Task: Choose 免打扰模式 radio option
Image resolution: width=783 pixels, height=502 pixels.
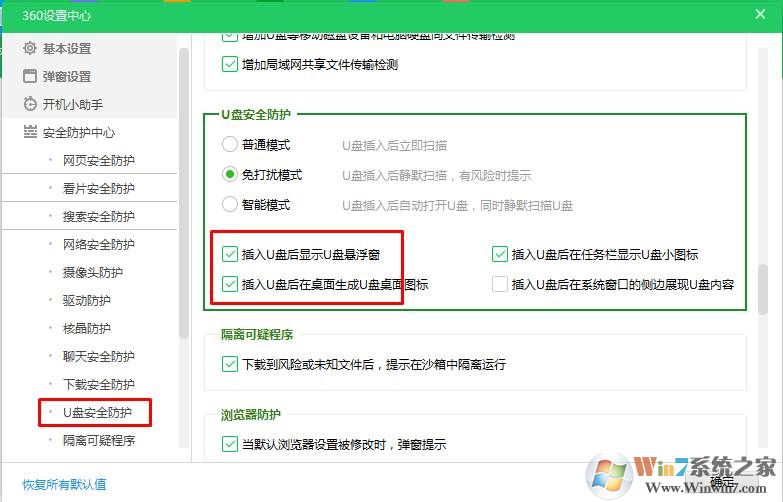Action: click(230, 174)
